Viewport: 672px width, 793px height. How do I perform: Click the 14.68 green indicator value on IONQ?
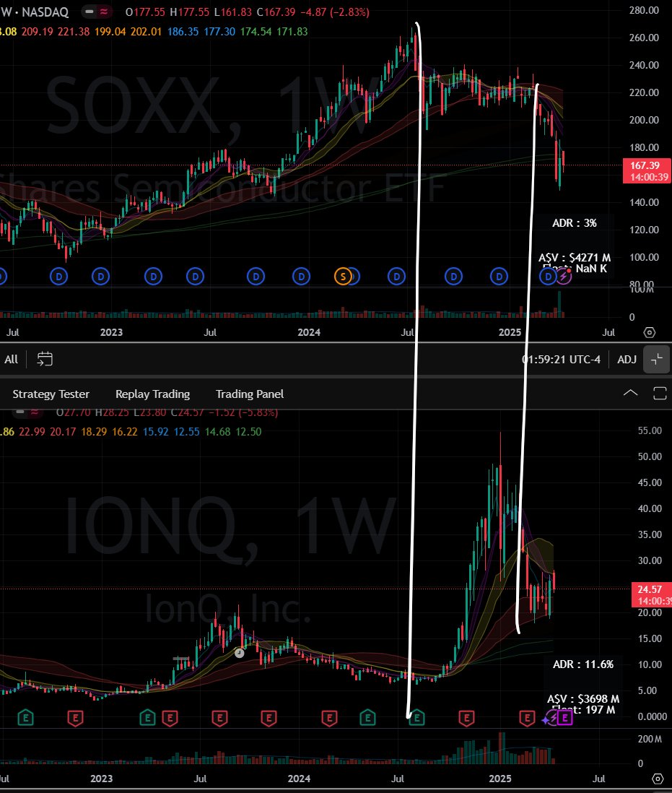coord(217,432)
